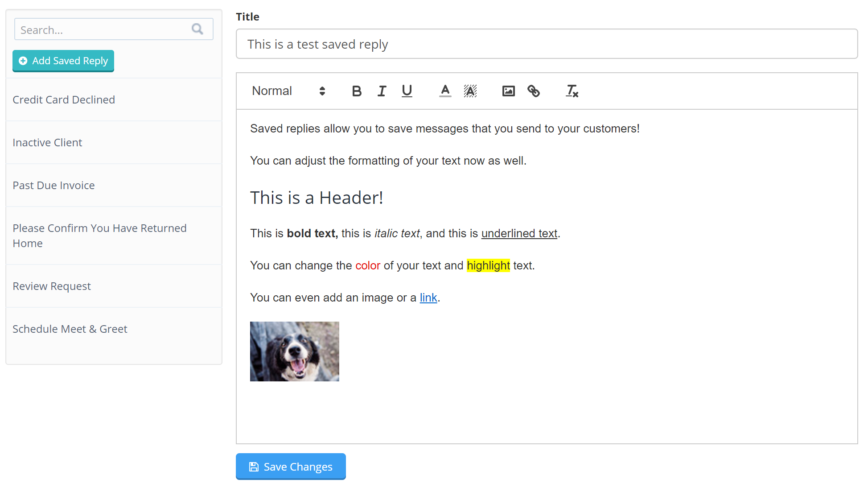This screenshot has width=868, height=492.
Task: Click Save Changes button
Action: 291,467
